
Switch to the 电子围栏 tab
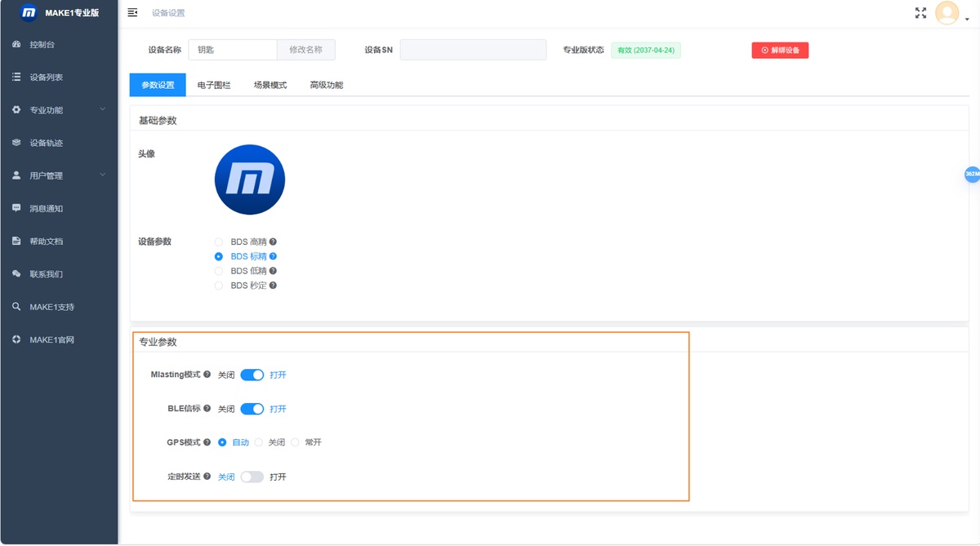[214, 85]
